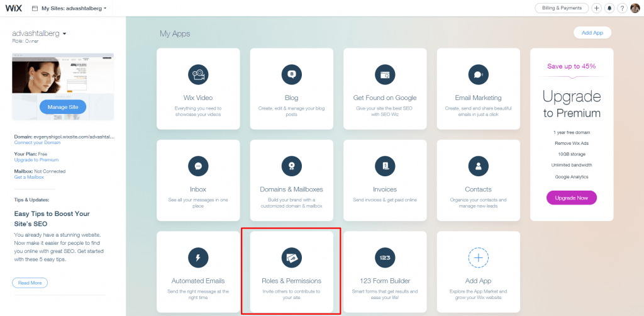Click the Contacts card title
Viewport: 644px width, 316px height.
478,189
